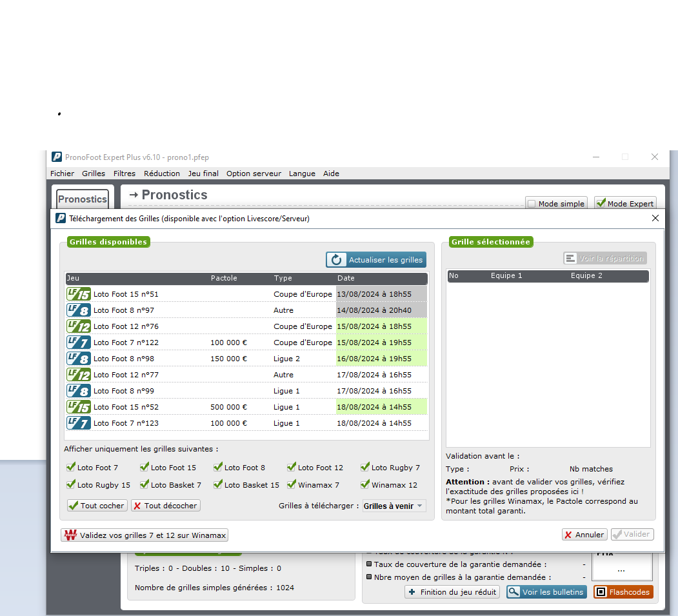The height and width of the screenshot is (616, 678).
Task: Click the Equipe 2 column header
Action: click(x=586, y=275)
